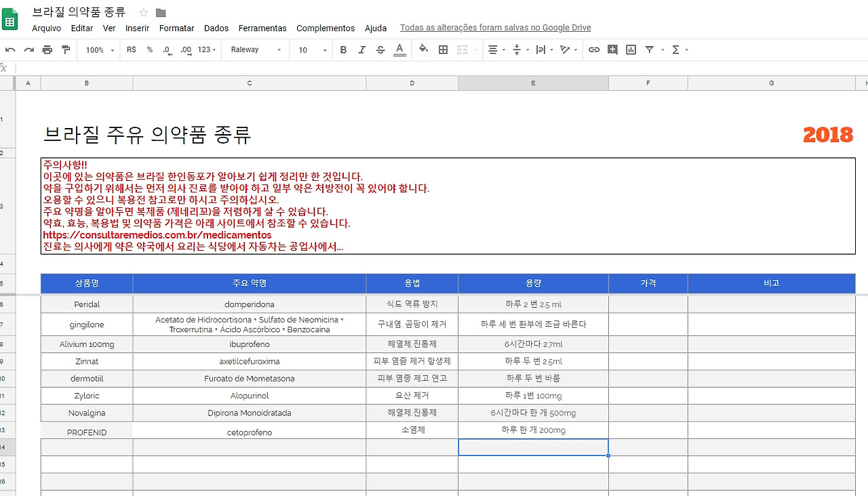
Task: Open the consultaremedios.com.br link
Action: coord(157,235)
